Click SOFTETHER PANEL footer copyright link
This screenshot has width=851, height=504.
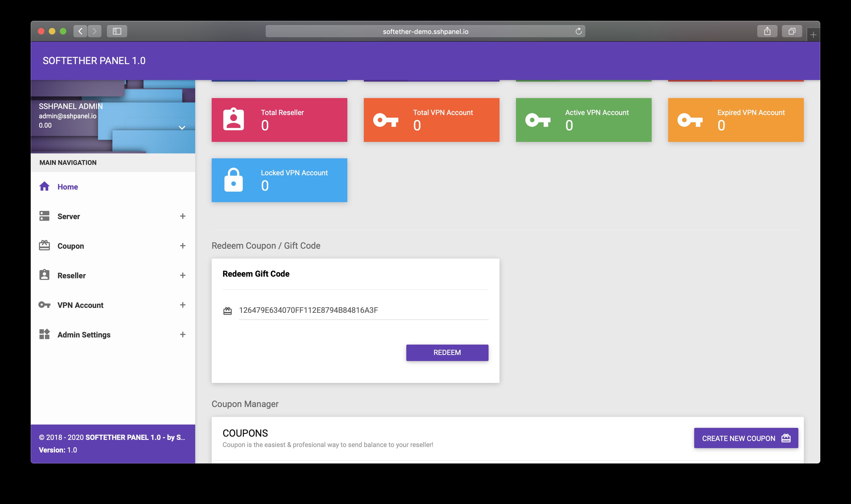[135, 437]
